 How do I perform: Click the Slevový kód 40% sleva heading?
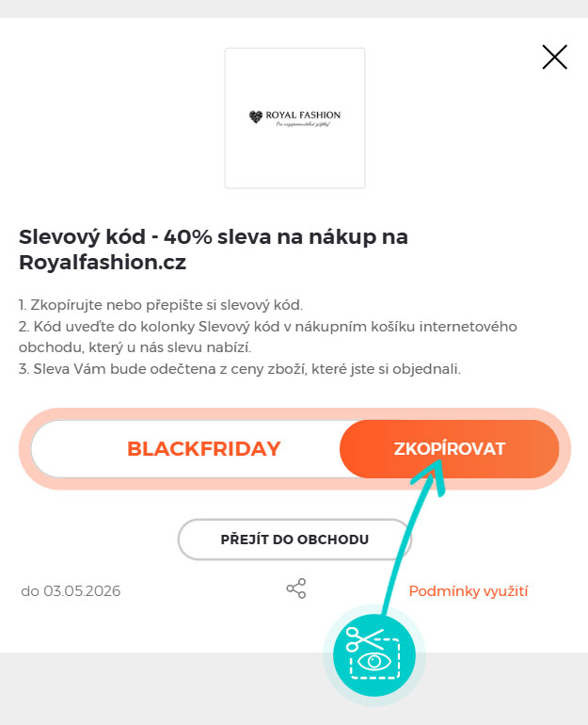[214, 236]
